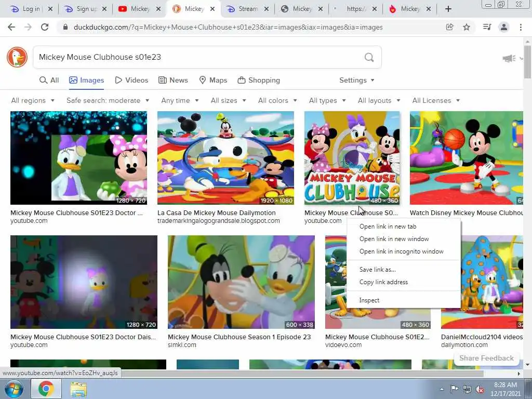The height and width of the screenshot is (399, 532).
Task: Expand the All layouts filter
Action: point(379,100)
